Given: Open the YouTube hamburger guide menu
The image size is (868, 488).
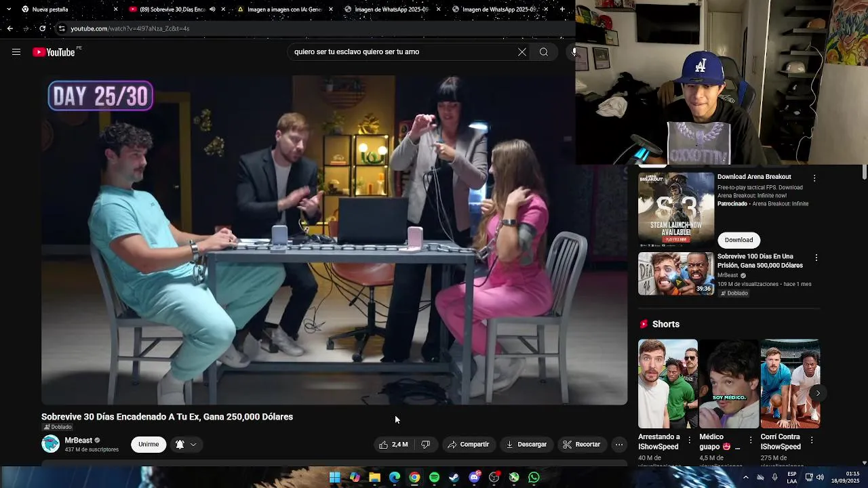Looking at the screenshot, I should point(16,52).
